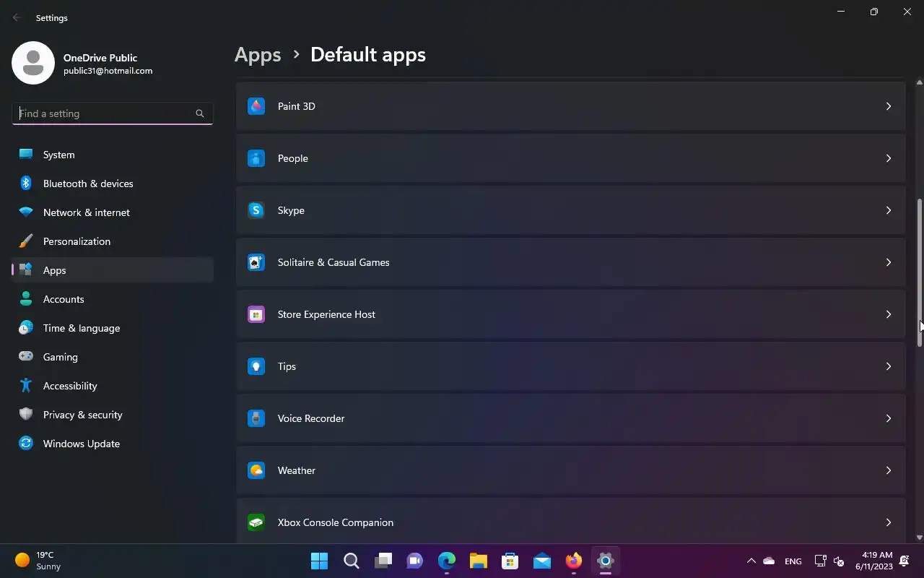Viewport: 924px width, 578px height.
Task: Expand Solitaire & Casual Games chevron
Action: click(x=889, y=262)
